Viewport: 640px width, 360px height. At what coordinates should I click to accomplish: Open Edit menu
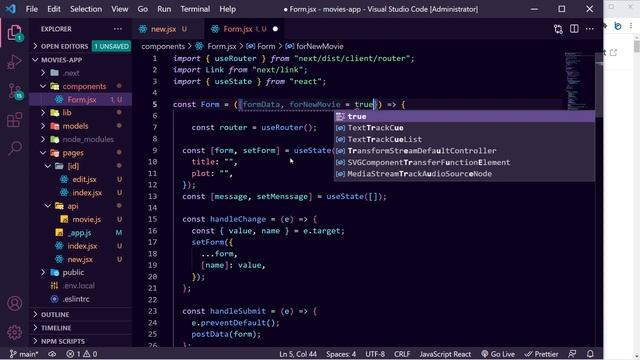pyautogui.click(x=53, y=9)
